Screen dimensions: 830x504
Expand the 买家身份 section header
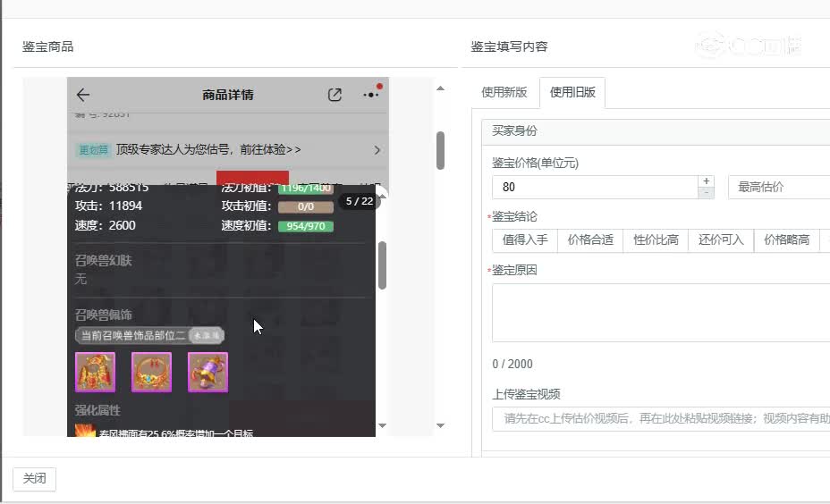coord(656,131)
